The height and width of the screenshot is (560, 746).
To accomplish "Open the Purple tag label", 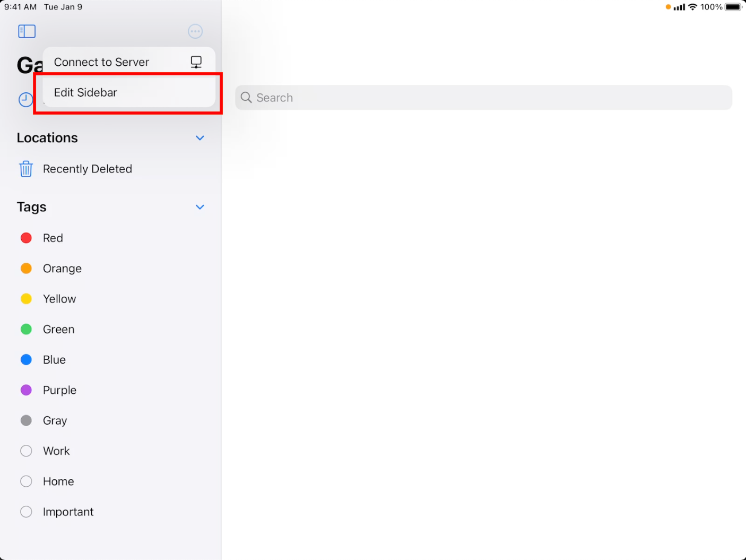I will coord(59,390).
